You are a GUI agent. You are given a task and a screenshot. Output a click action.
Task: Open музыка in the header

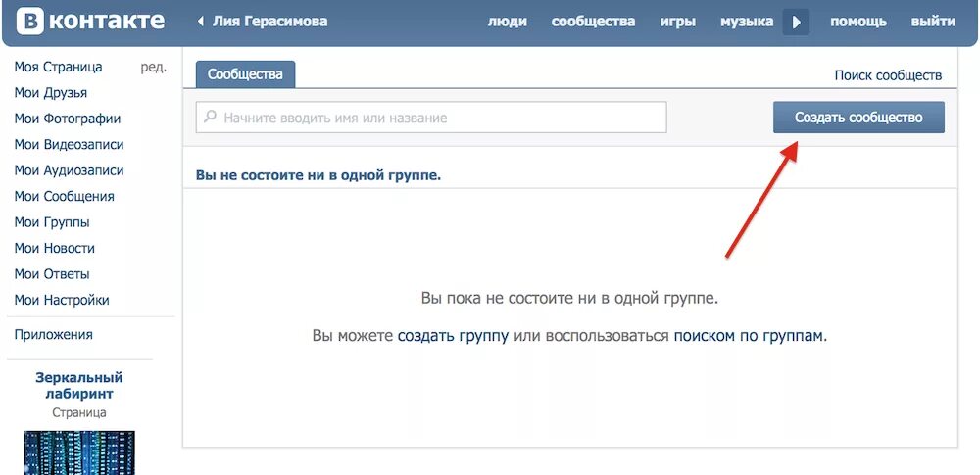(746, 22)
